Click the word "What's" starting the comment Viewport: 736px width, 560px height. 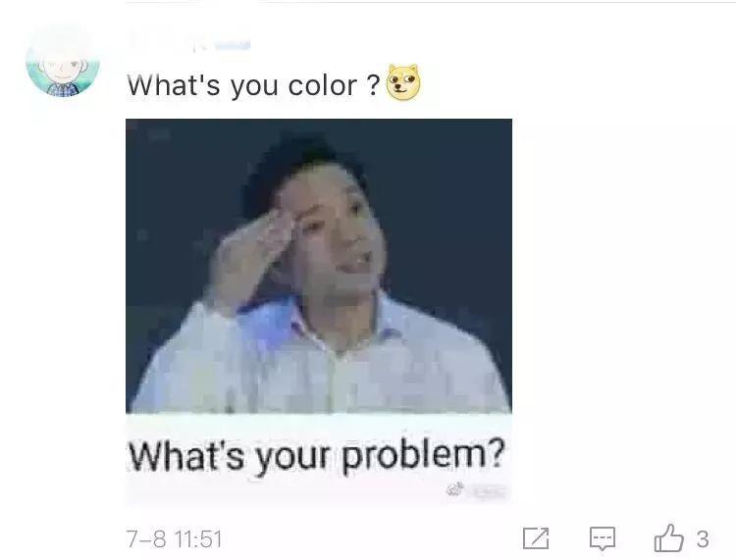pos(174,84)
